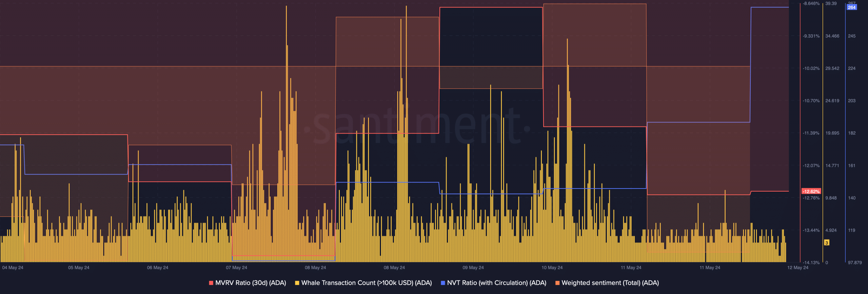Click the -11.39% axis label
868x294 pixels.
(811, 133)
